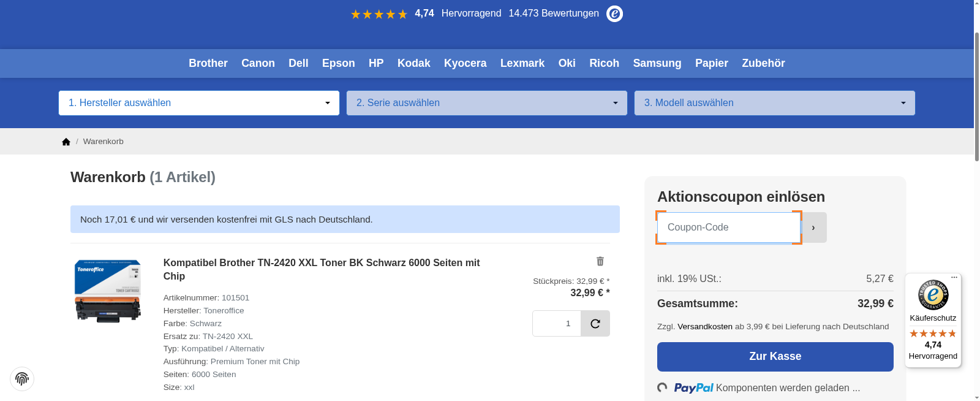Screen dimensions: 980x401
Task: Click the five star rating in the header
Action: (379, 14)
